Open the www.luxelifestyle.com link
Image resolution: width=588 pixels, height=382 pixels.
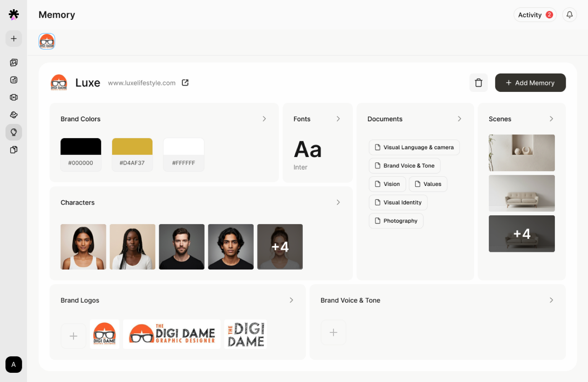coord(142,83)
